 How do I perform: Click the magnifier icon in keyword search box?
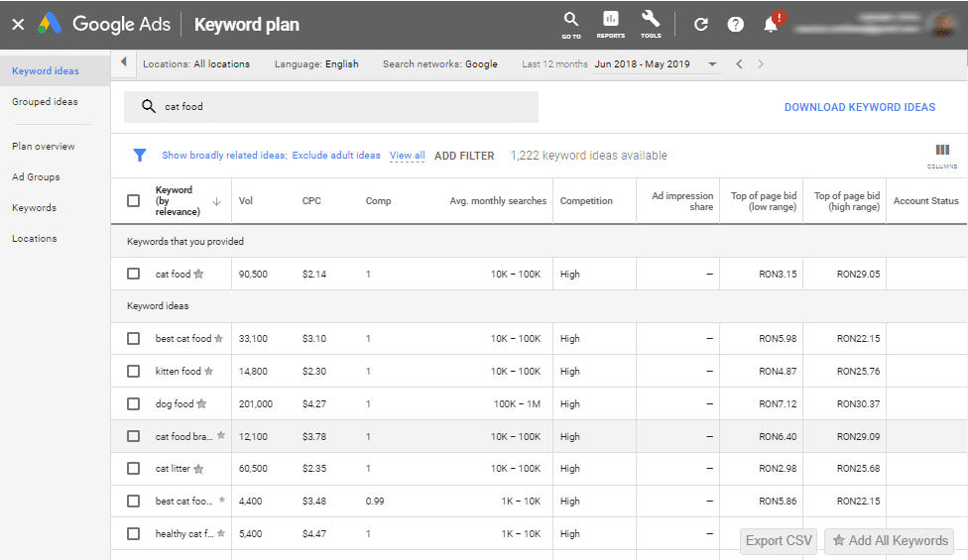(148, 106)
